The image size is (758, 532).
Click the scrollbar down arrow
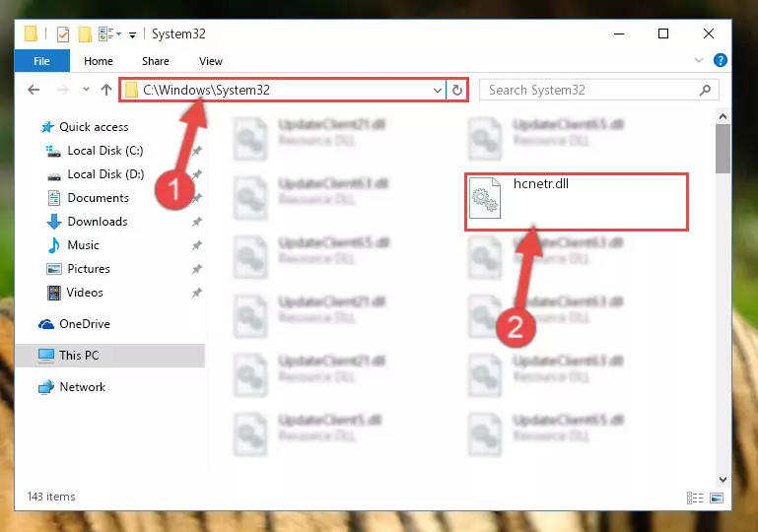(723, 480)
